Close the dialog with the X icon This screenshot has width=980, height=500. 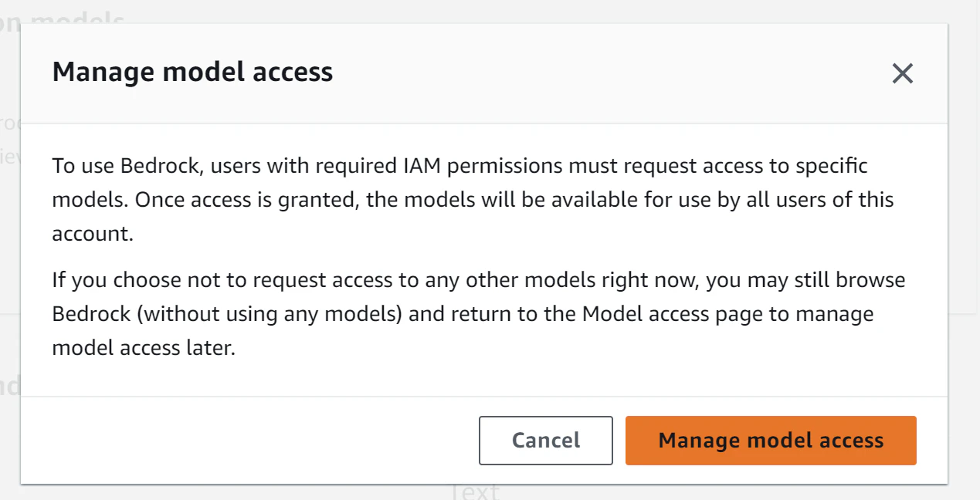[902, 74]
